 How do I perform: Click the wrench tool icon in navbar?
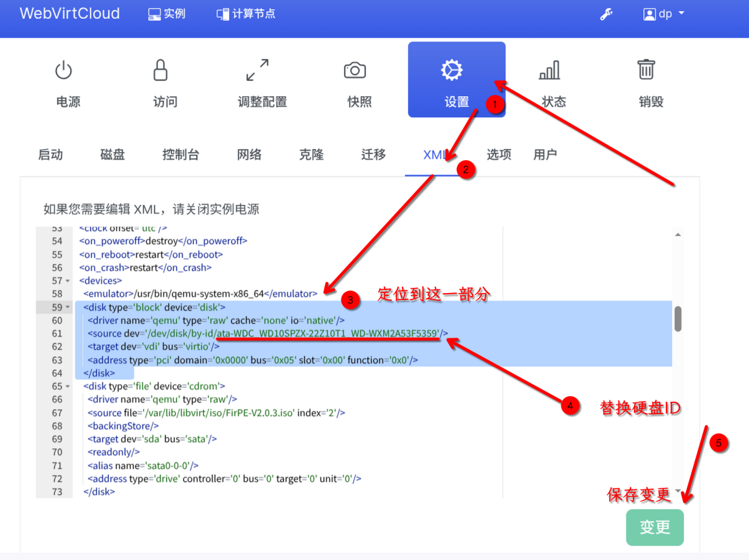606,14
